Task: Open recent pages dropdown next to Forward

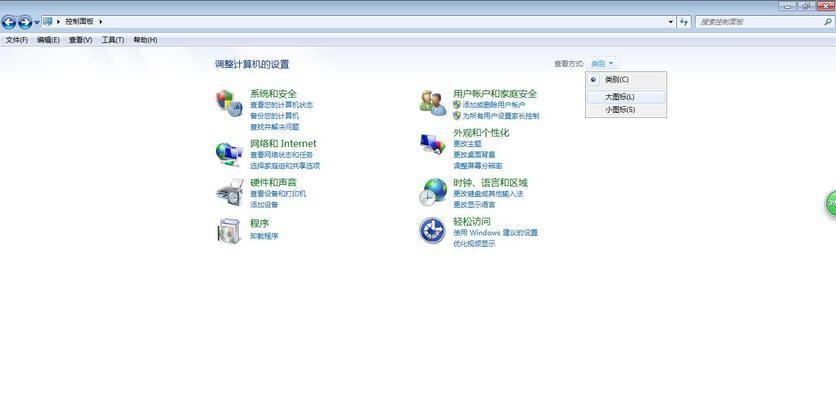Action: pyautogui.click(x=37, y=22)
